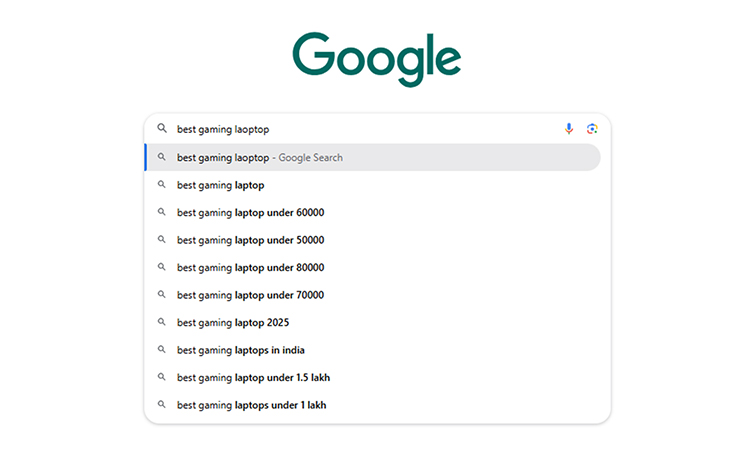Choose the corrected 'best gaming laptop' suggestion

[221, 185]
